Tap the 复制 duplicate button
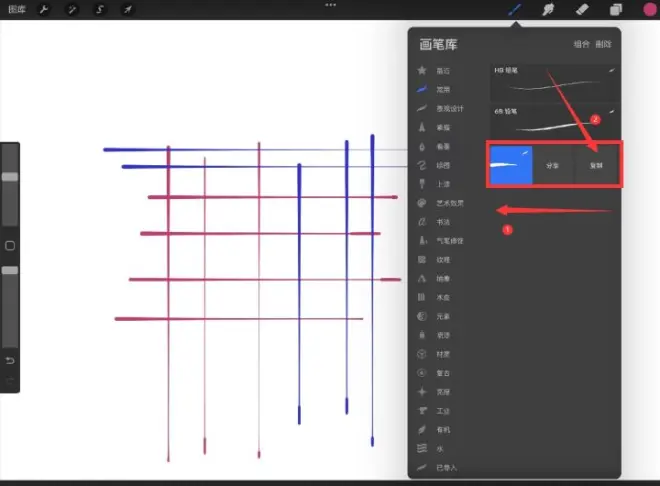 [x=596, y=165]
